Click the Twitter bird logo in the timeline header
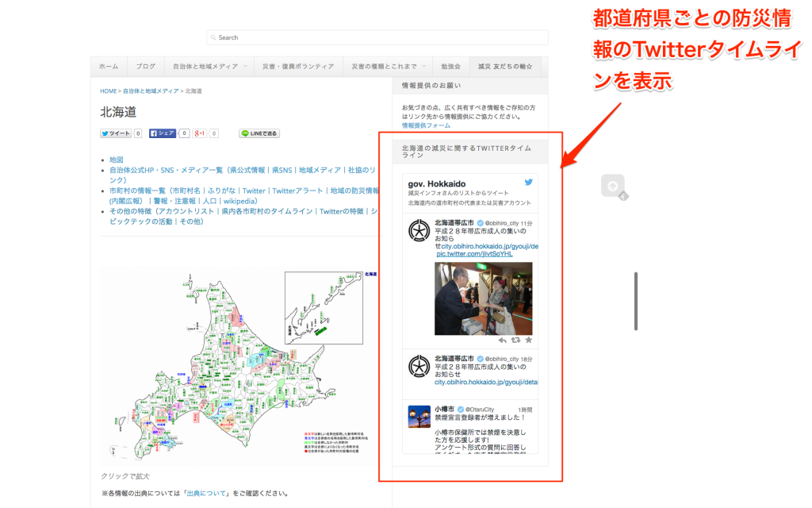Screen dimensions: 812x508 tap(528, 183)
